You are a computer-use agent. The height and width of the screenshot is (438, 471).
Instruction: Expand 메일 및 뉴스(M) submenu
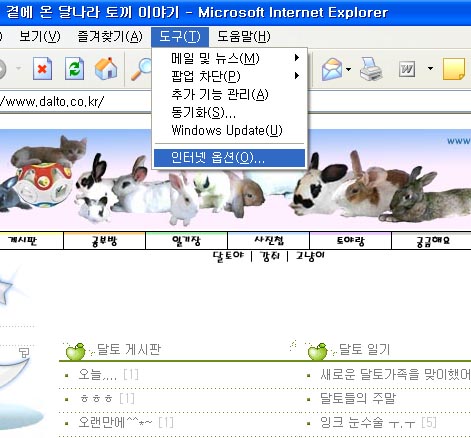(x=229, y=59)
